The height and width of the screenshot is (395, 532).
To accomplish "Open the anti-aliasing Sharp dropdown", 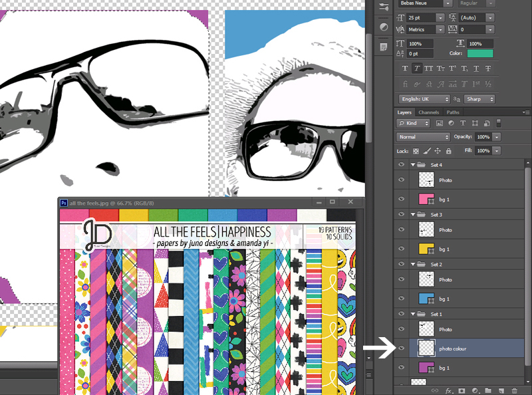I will tap(479, 99).
